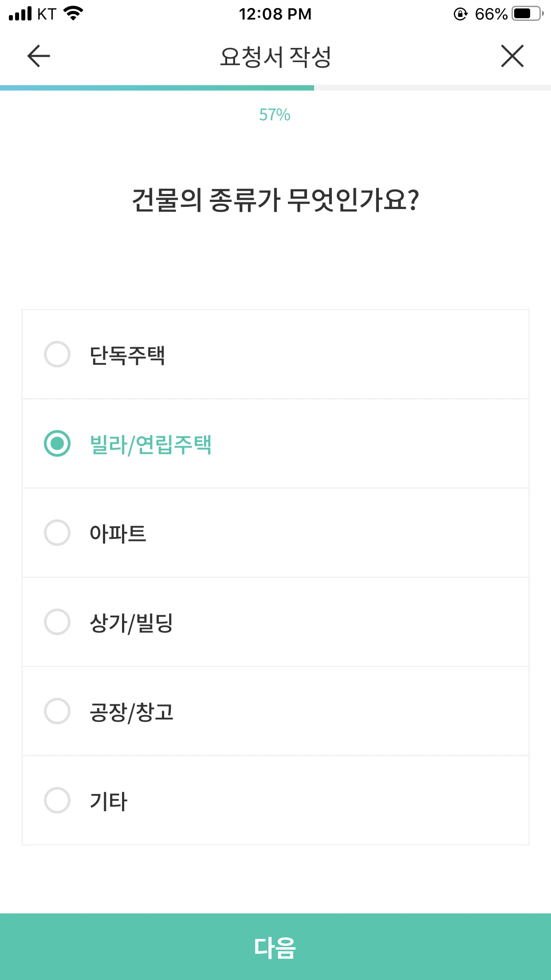Tap the 57% progress percentage label

coord(275,115)
